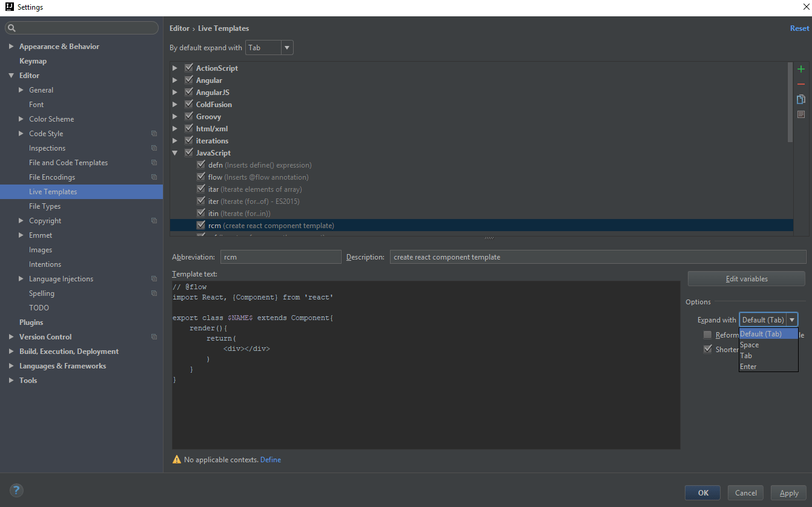Viewport: 812px width, 507px height.
Task: Collapse the JavaScript template group
Action: click(x=175, y=152)
